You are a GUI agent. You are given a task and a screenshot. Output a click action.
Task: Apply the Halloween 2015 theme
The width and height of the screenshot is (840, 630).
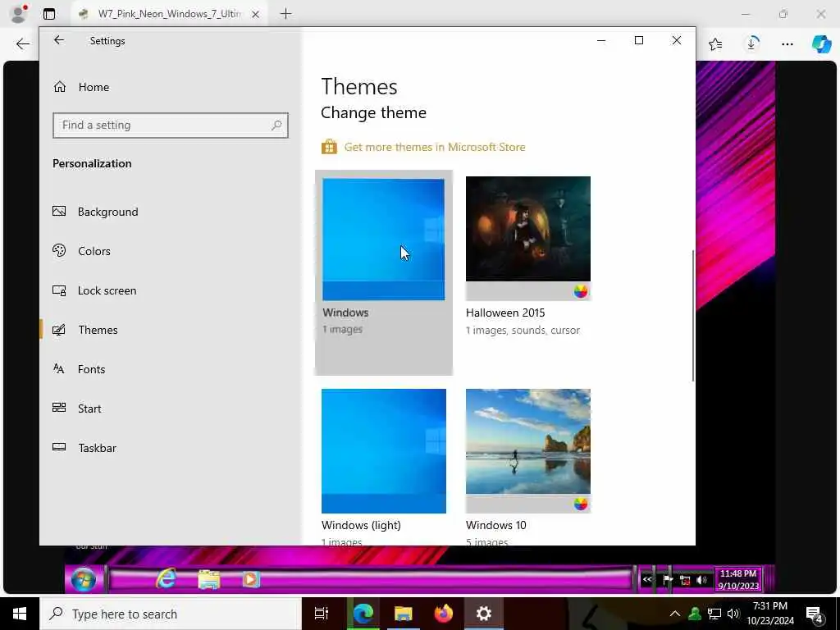pos(528,239)
